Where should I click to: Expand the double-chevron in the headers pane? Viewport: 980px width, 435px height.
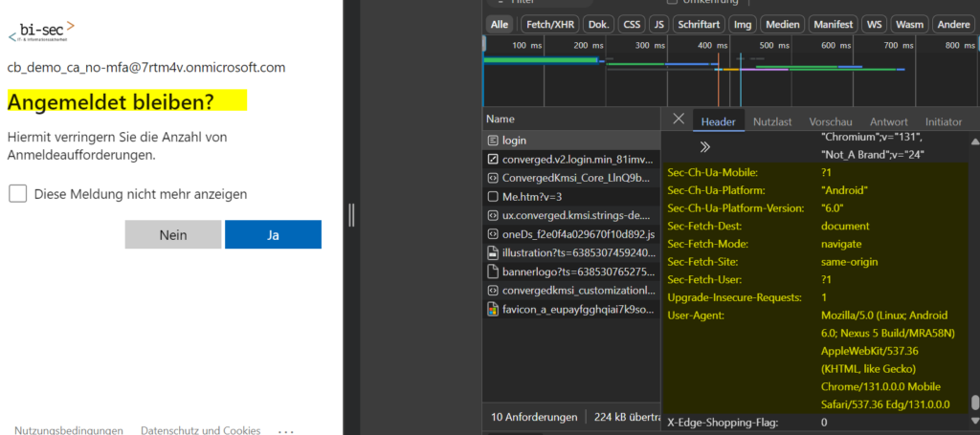point(705,146)
